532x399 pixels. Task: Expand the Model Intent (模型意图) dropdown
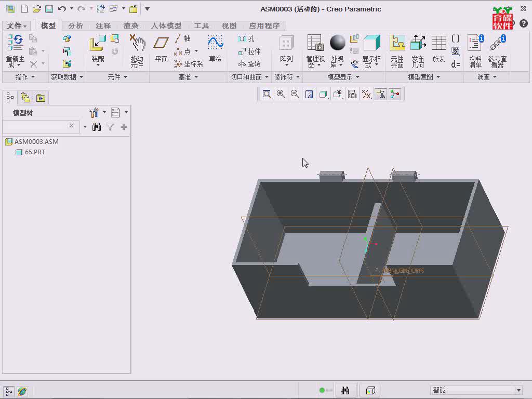pyautogui.click(x=424, y=77)
